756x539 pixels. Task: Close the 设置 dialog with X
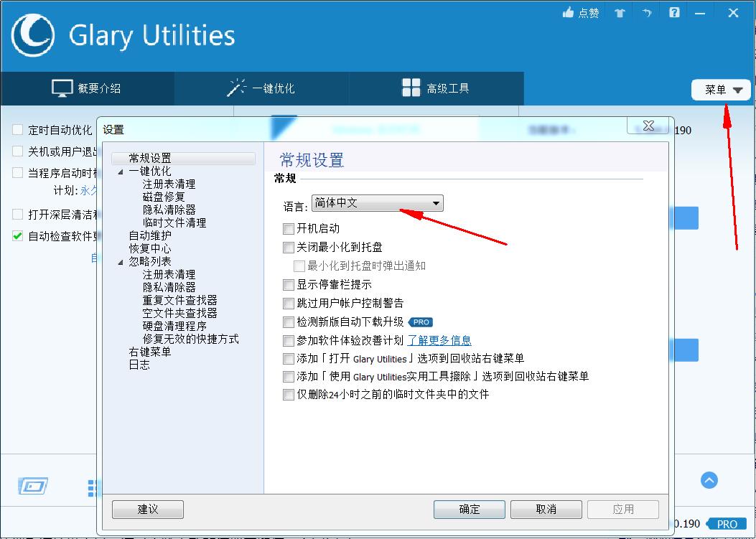click(x=650, y=126)
